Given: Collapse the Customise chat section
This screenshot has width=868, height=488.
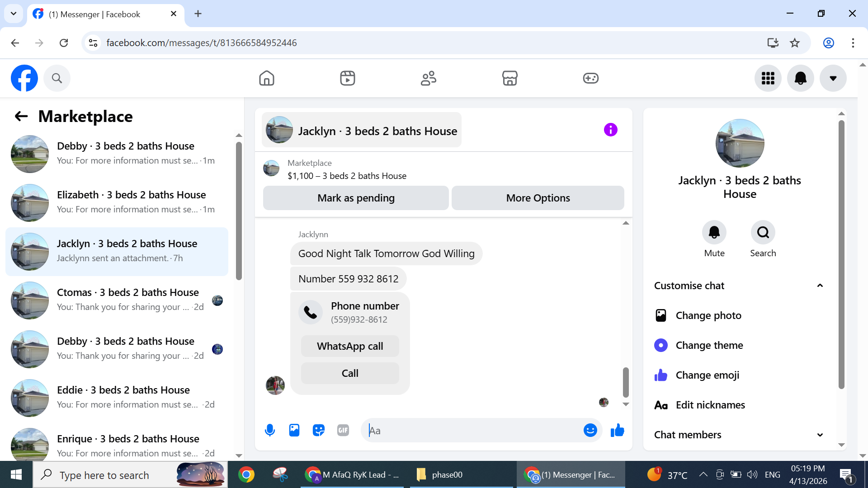Looking at the screenshot, I should click(x=740, y=286).
